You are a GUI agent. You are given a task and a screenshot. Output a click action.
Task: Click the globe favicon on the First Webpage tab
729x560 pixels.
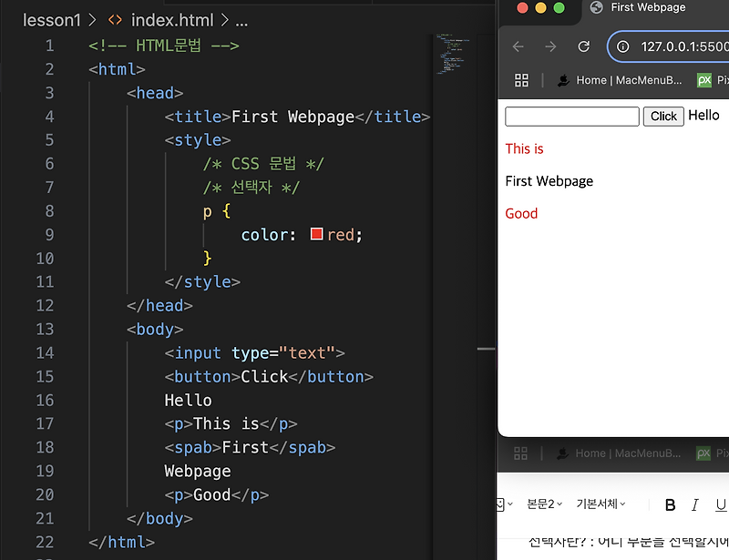pyautogui.click(x=597, y=7)
